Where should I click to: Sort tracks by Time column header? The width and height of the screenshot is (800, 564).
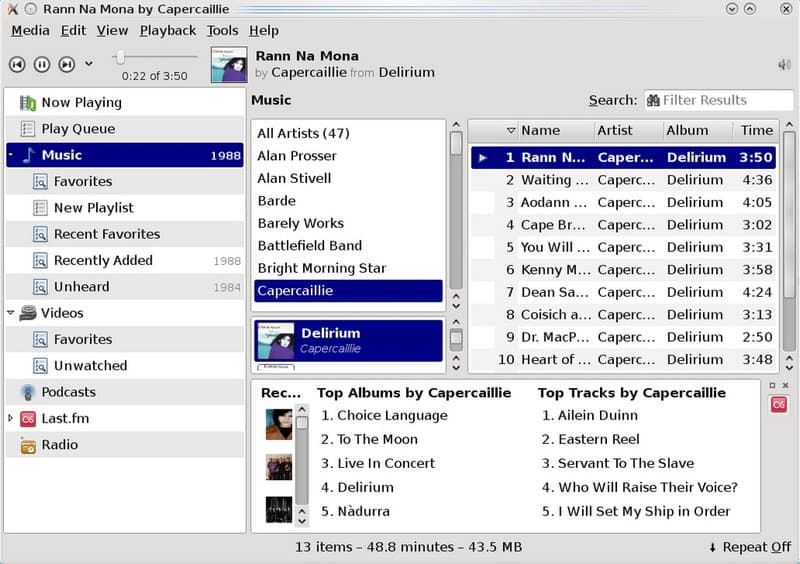(756, 130)
